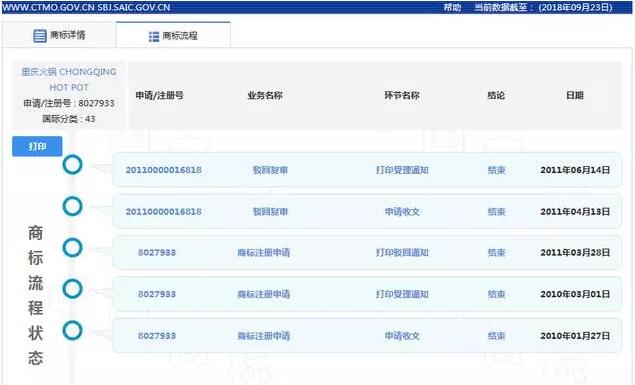Click 商标注册申请 in the 2010年01月27日 row
The image size is (635, 385).
point(264,336)
